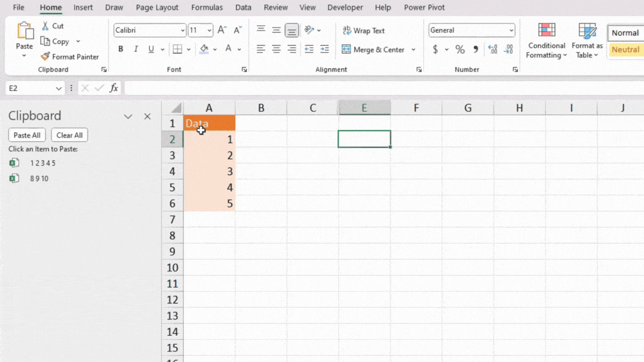The image size is (644, 362).
Task: Apply italic formatting
Action: 135,49
